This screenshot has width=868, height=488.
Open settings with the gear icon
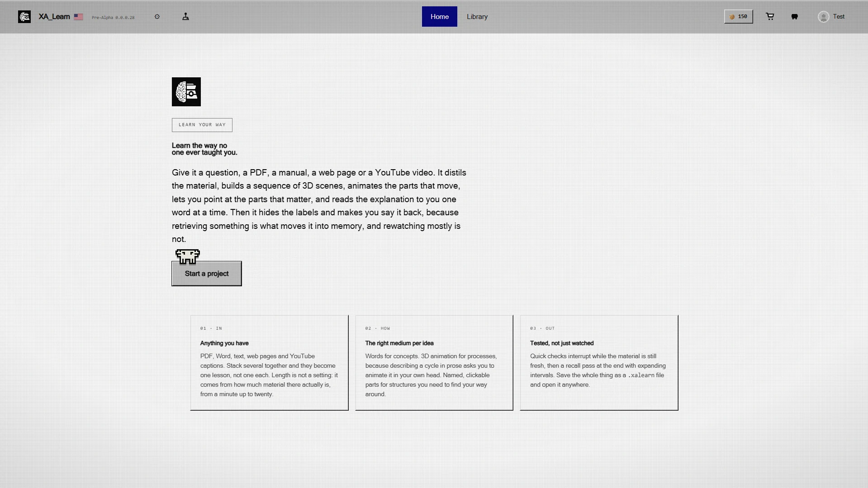click(157, 17)
